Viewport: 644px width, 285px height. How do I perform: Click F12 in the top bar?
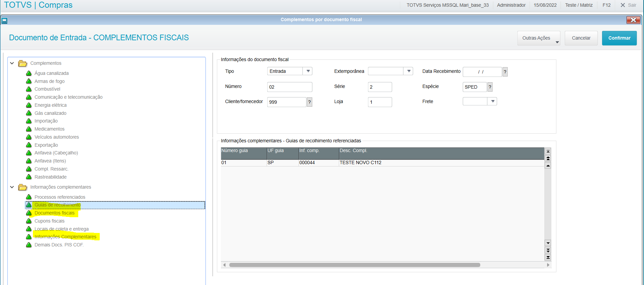click(606, 5)
